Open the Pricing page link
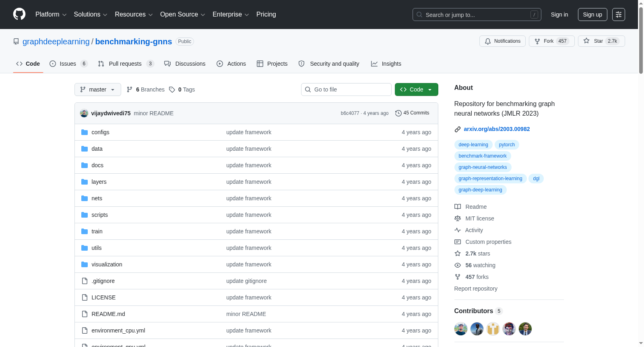 266,15
